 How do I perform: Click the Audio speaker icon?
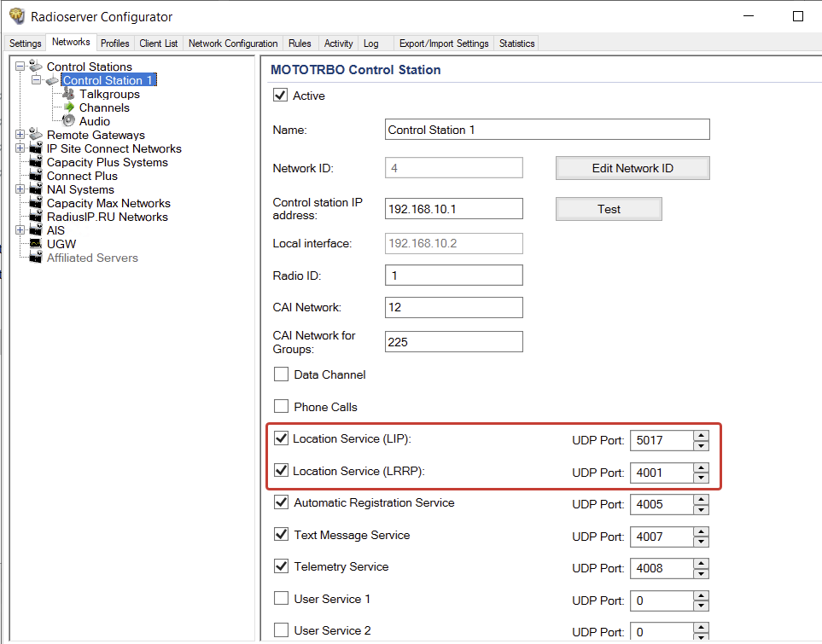(68, 121)
